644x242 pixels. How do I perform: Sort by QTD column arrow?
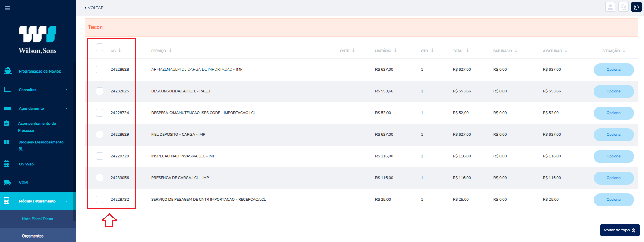pos(432,51)
